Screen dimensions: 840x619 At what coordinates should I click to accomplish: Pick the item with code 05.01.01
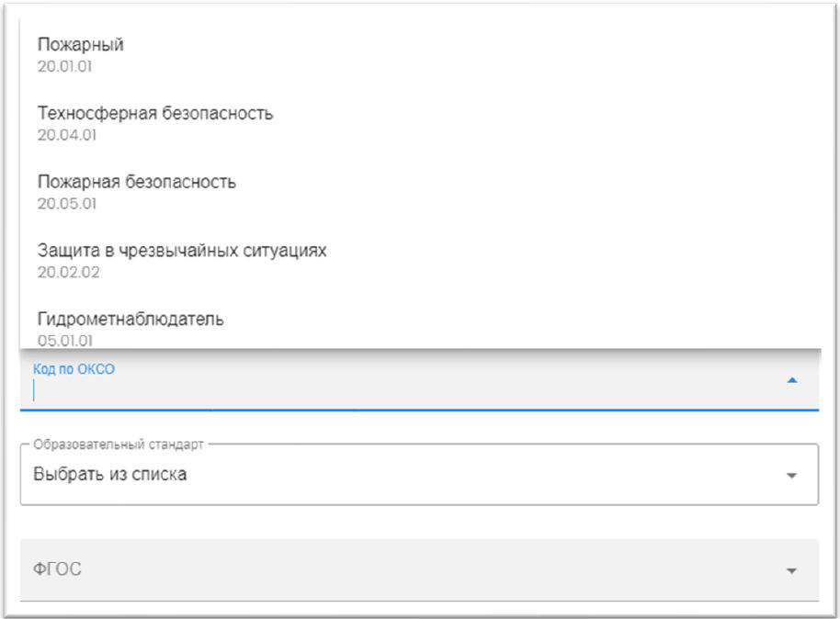coord(66,340)
